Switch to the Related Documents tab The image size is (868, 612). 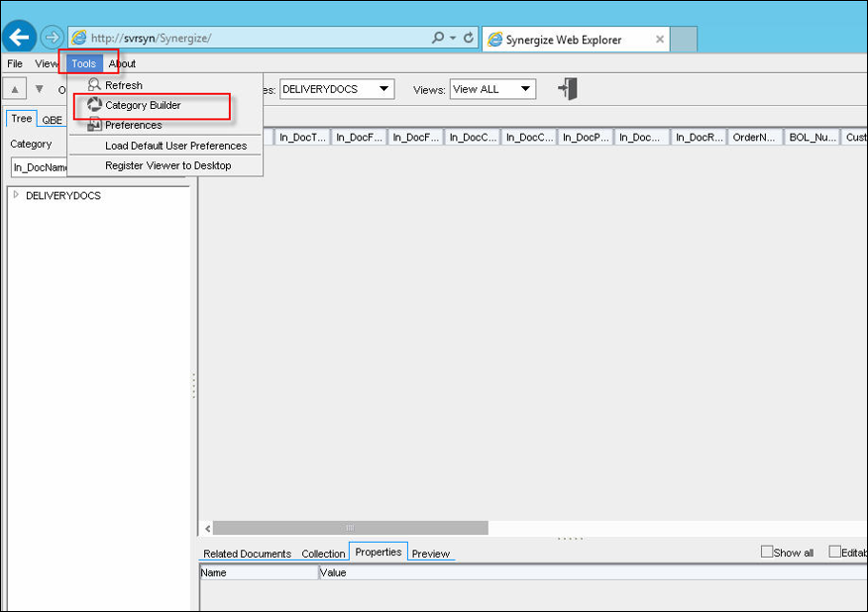click(x=247, y=553)
